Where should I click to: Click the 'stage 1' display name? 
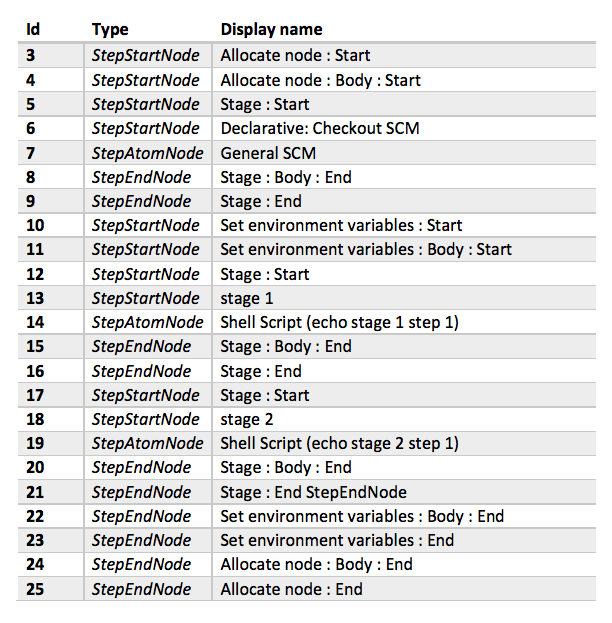pos(247,298)
